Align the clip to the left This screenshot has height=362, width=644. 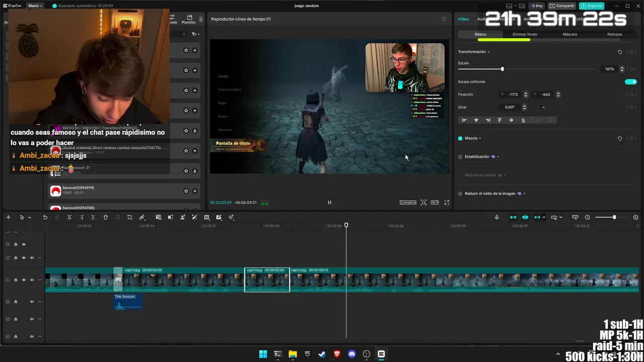click(x=464, y=120)
